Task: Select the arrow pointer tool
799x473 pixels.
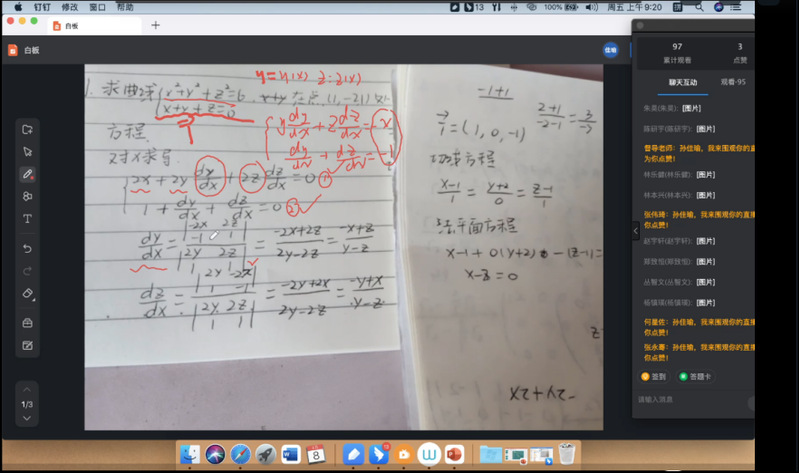Action: [27, 152]
